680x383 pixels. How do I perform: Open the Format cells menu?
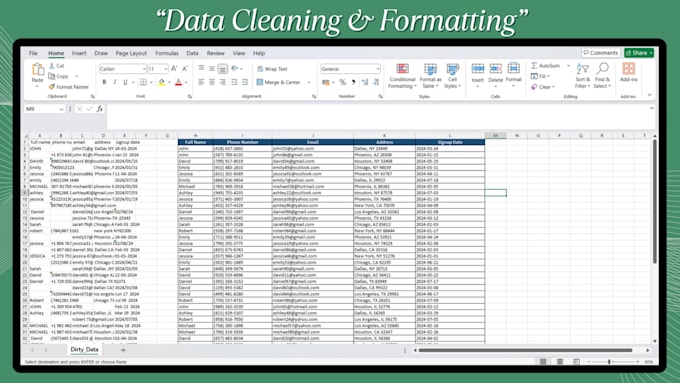(513, 75)
